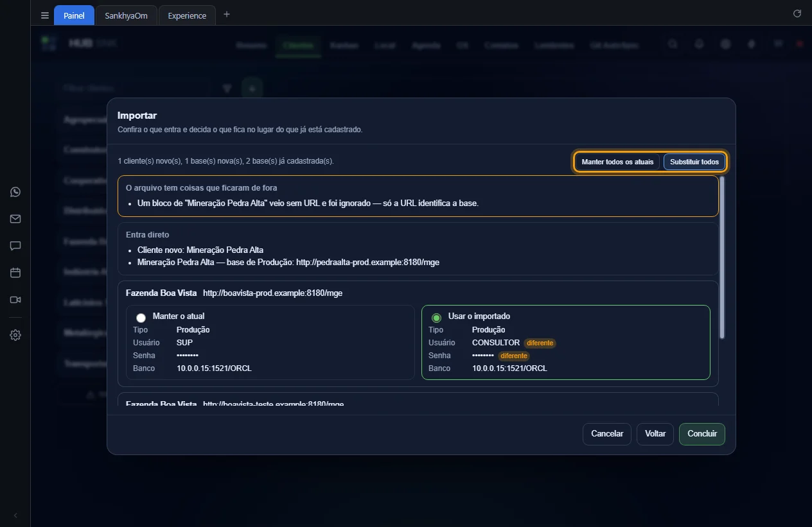Open the mail envelope sidebar icon
Image resolution: width=812 pixels, height=527 pixels.
tap(15, 219)
